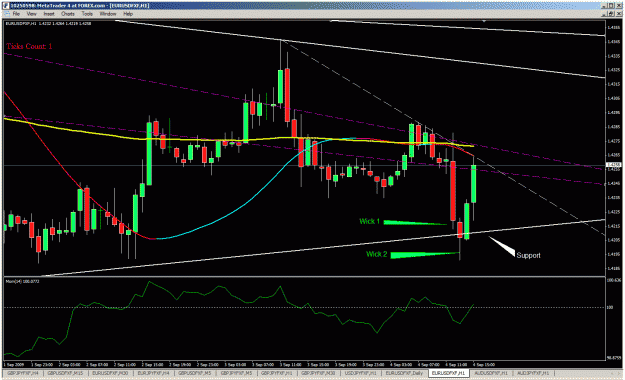Click the chart document icon beside File
Viewport: 625px width, 380px height.
pyautogui.click(x=7, y=14)
